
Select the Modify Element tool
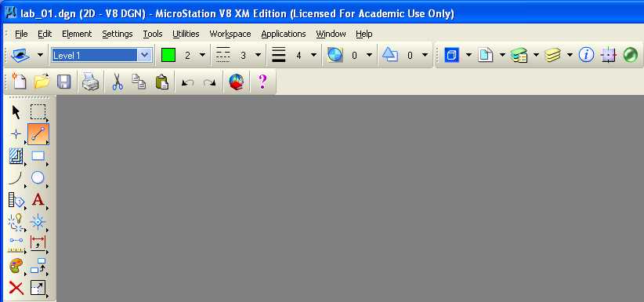click(38, 288)
